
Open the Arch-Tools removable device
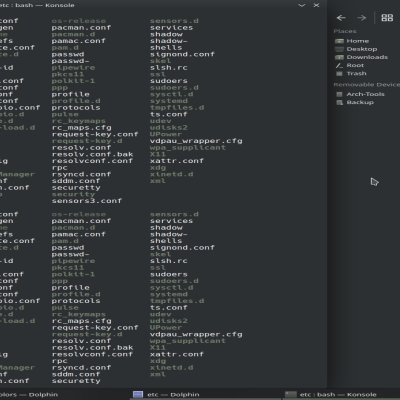(360, 94)
